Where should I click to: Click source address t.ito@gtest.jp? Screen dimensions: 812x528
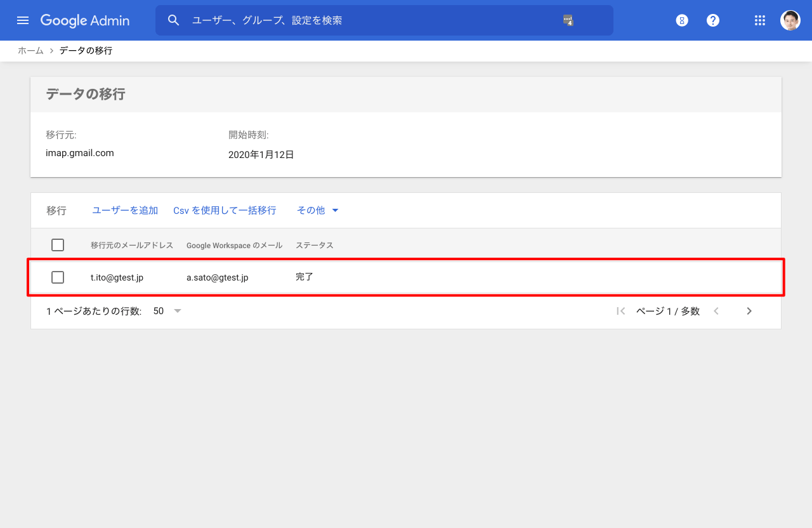point(117,277)
